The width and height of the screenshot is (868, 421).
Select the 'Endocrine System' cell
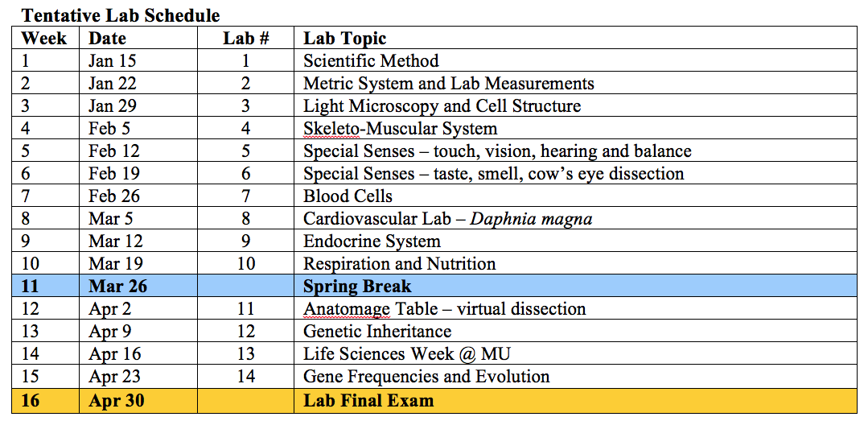[x=576, y=241]
